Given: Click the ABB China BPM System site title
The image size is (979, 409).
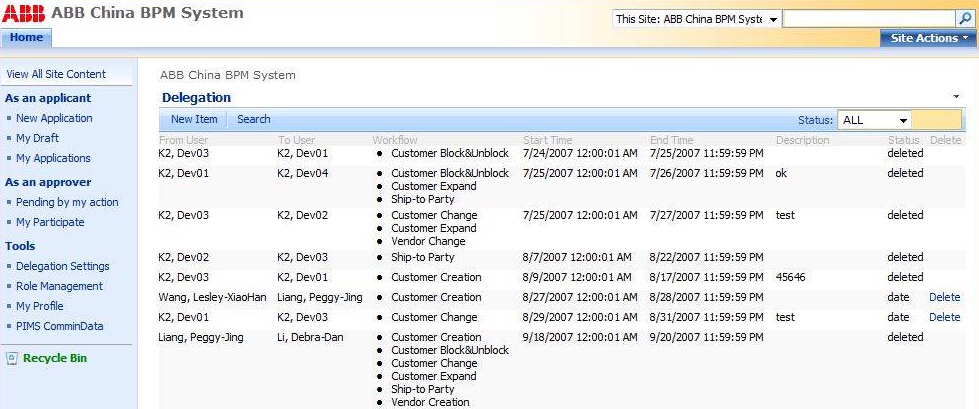Looking at the screenshot, I should [147, 12].
